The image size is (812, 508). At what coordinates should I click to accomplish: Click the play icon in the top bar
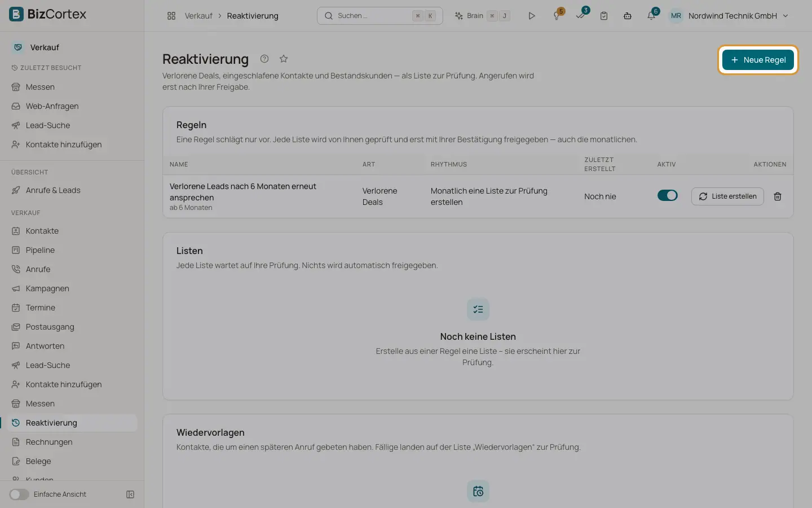tap(532, 16)
